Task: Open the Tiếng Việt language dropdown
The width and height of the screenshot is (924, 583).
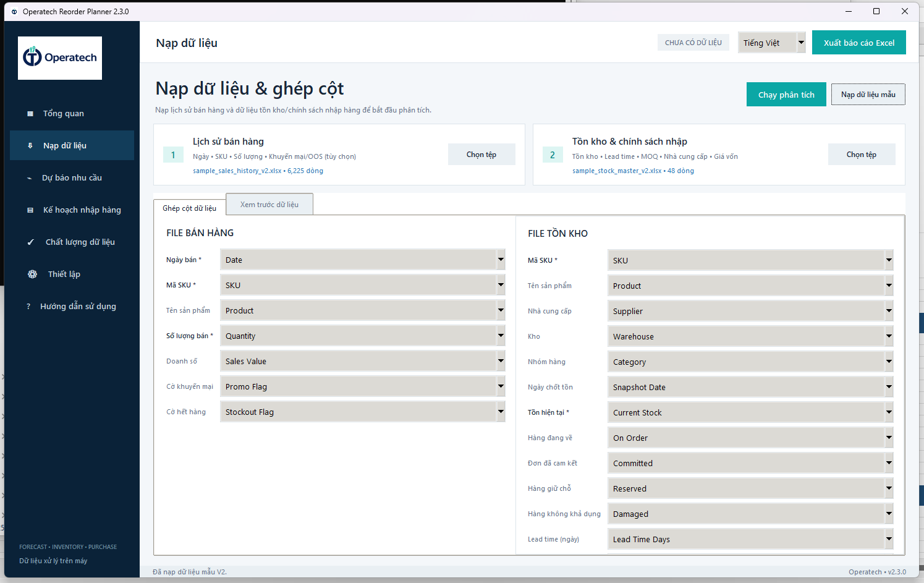Action: click(x=772, y=43)
